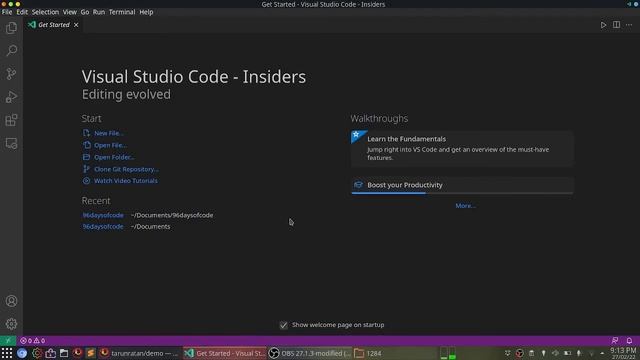Open the Learn the Fundamentals walkthrough
Image resolution: width=640 pixels, height=360 pixels.
click(x=462, y=149)
